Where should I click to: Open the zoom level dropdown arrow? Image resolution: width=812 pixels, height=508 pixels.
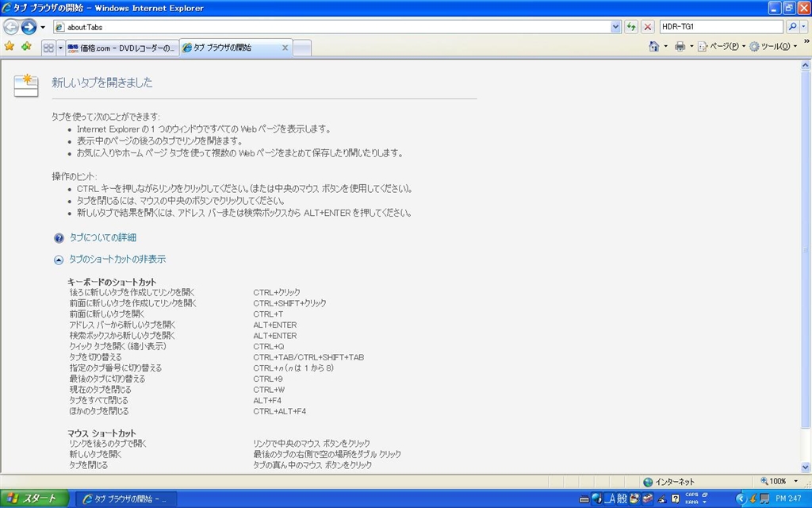(x=796, y=481)
